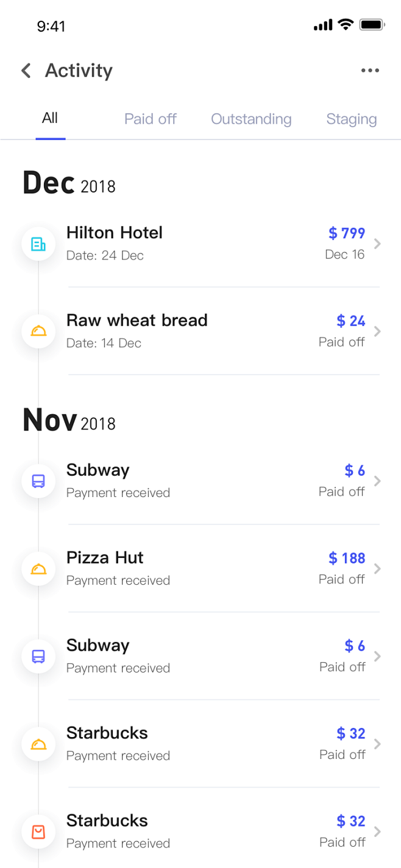Tap the first Subway bus icon
This screenshot has height=868, width=401.
coord(38,481)
